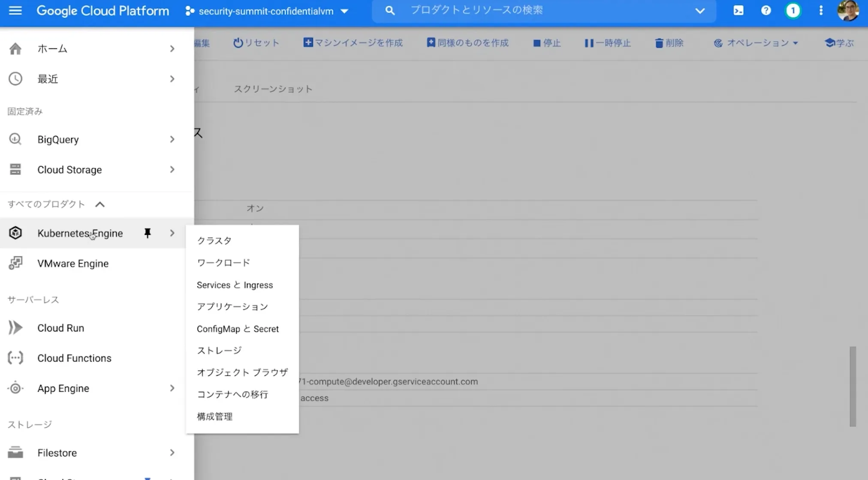Select ストレージ in the Kubernetes submenu
Screen dimensions: 868x480
242,351
